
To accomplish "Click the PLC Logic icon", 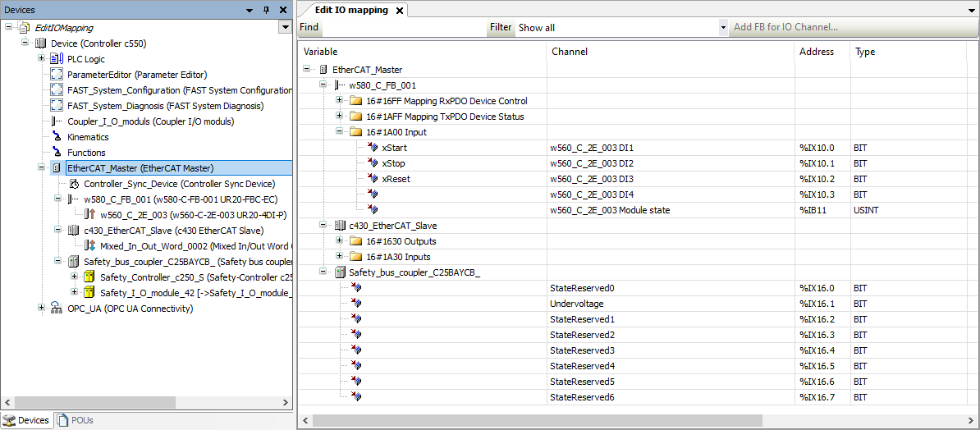I will tap(57, 59).
